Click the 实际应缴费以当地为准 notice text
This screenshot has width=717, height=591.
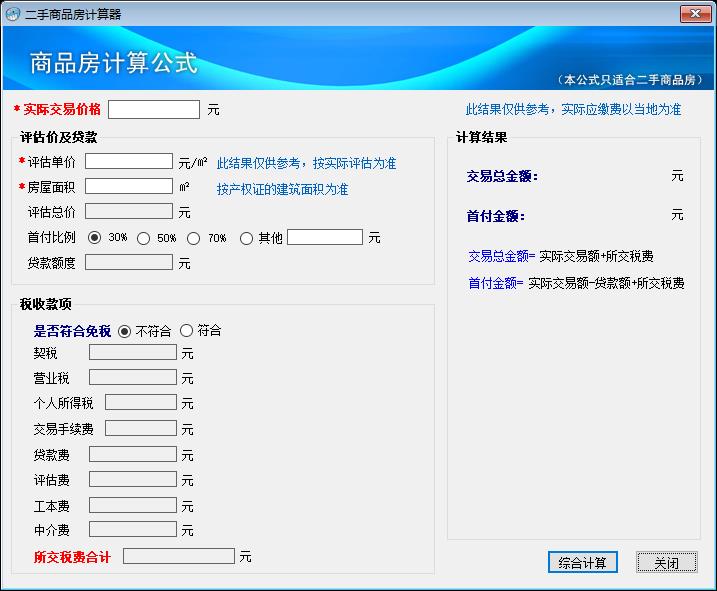point(621,109)
